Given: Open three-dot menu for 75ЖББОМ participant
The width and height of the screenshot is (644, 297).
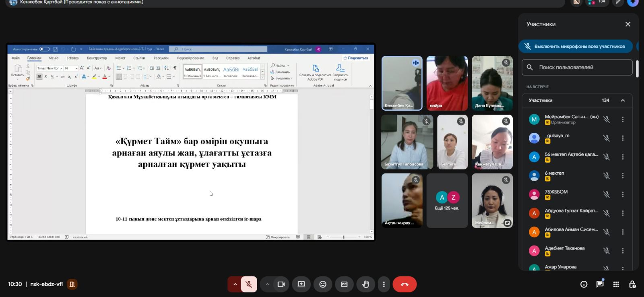Looking at the screenshot, I should point(623,194).
